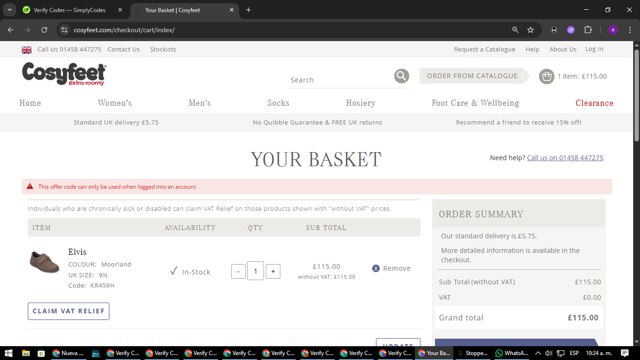This screenshot has width=640, height=360.
Task: Open the Men's menu
Action: (x=200, y=103)
